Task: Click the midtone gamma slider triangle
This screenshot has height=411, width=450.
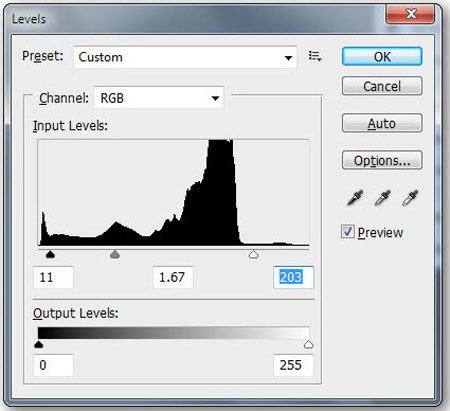Action: coord(115,255)
